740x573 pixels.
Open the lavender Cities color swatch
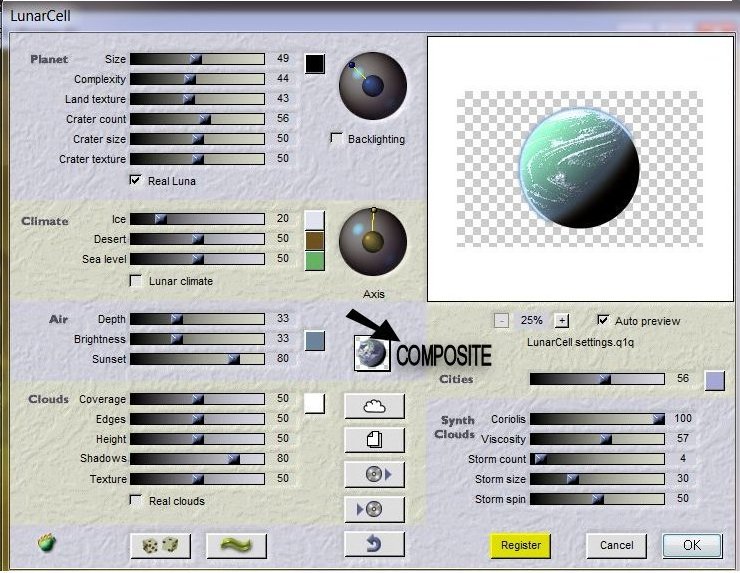715,380
